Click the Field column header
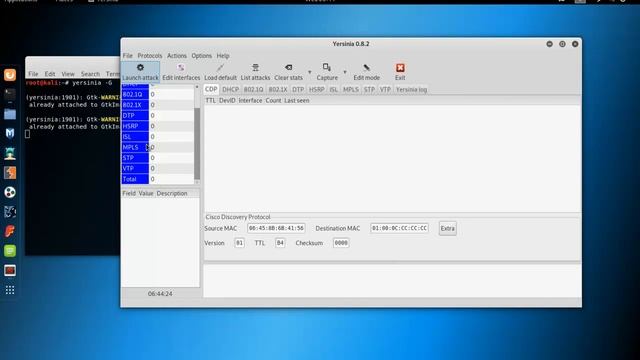The width and height of the screenshot is (640, 360). coord(129,193)
